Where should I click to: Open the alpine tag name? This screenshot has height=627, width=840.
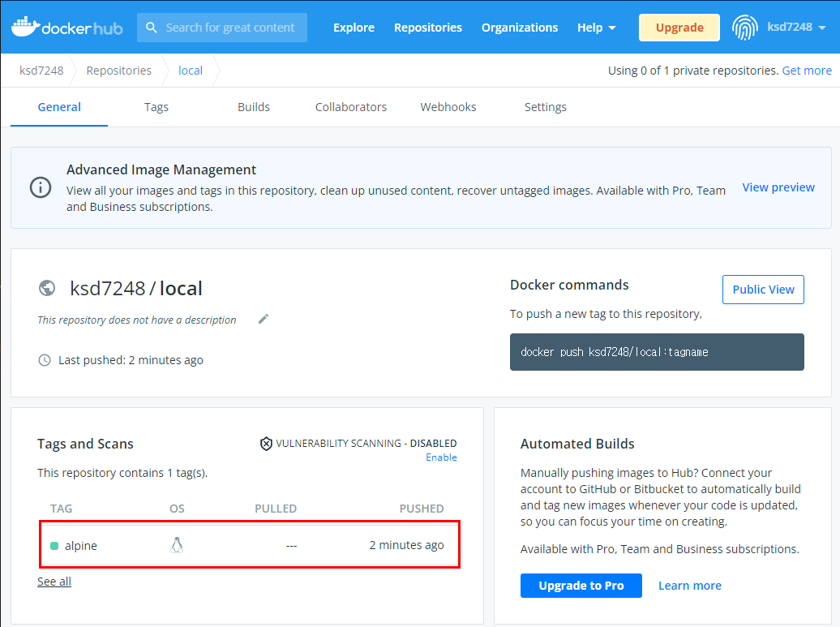point(81,546)
